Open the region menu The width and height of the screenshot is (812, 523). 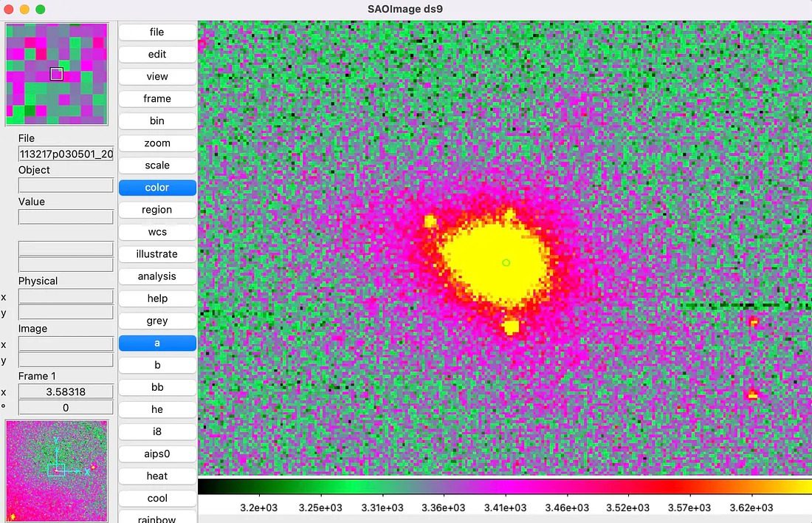(x=157, y=209)
